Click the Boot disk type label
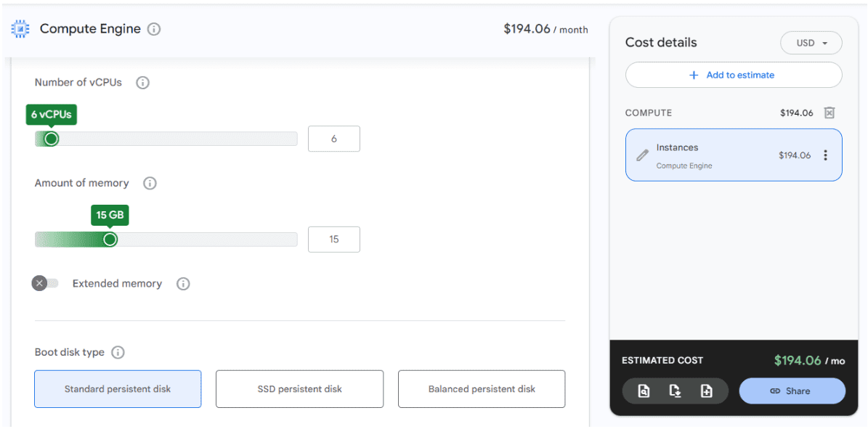Screen dimensions: 868x429 [x=69, y=353]
